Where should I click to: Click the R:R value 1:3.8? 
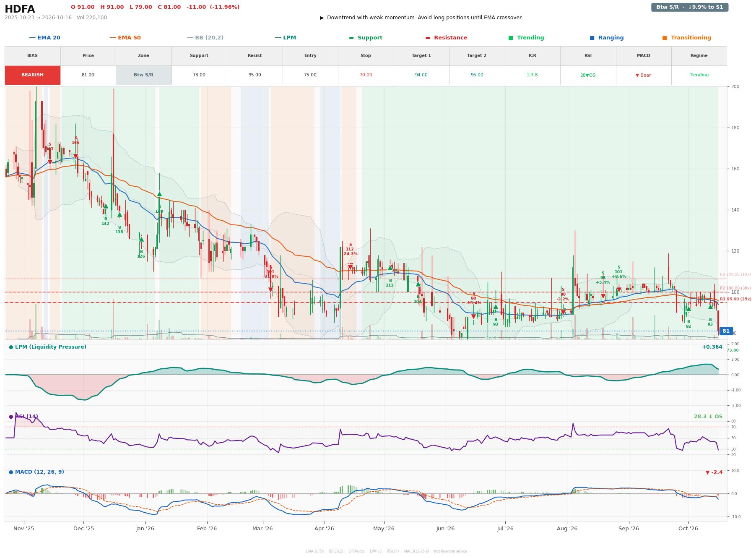click(x=532, y=75)
